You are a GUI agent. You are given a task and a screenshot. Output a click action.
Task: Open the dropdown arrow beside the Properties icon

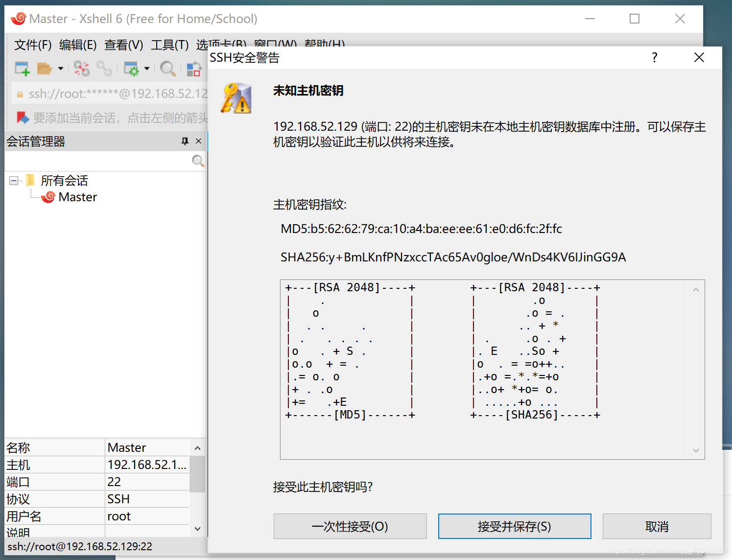coord(146,69)
